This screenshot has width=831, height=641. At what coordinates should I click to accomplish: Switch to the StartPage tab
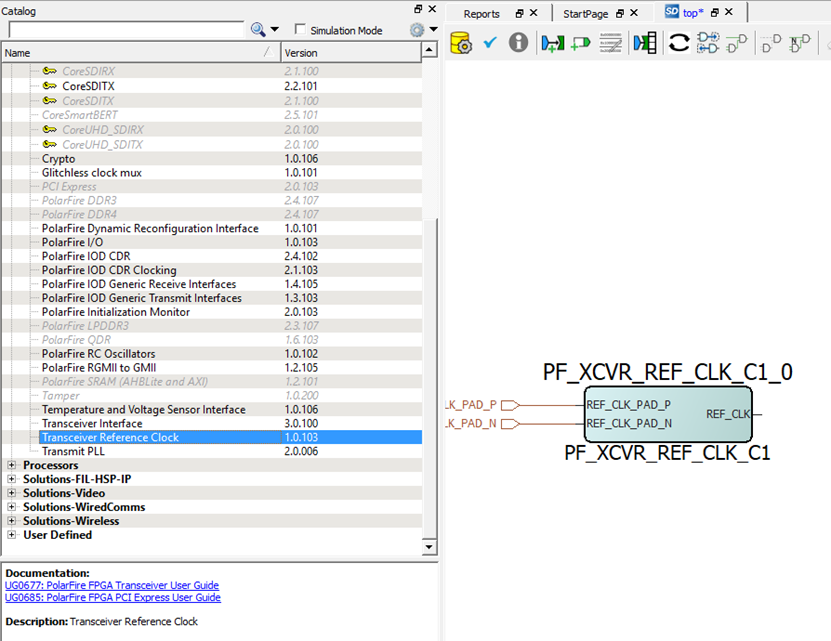click(x=585, y=14)
